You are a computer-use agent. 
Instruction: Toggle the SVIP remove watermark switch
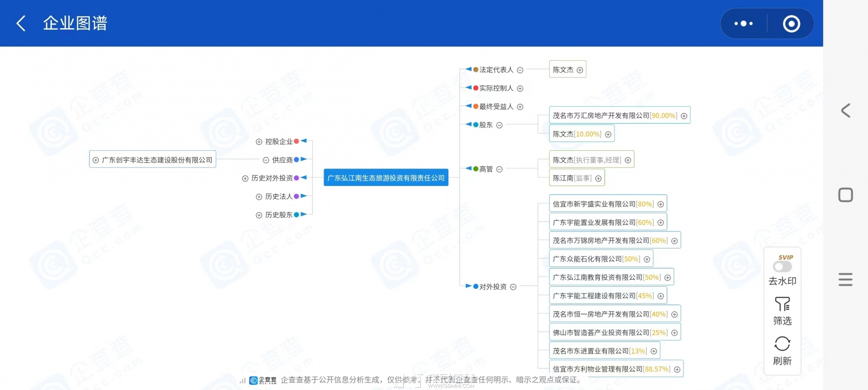pyautogui.click(x=782, y=266)
